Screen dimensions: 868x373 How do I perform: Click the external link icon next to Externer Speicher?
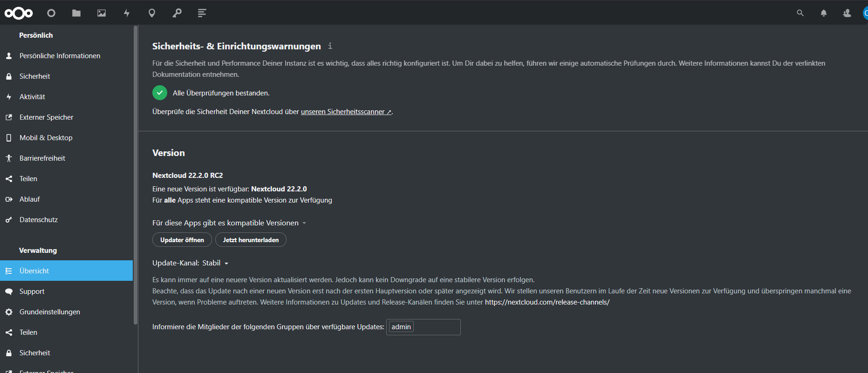point(9,117)
